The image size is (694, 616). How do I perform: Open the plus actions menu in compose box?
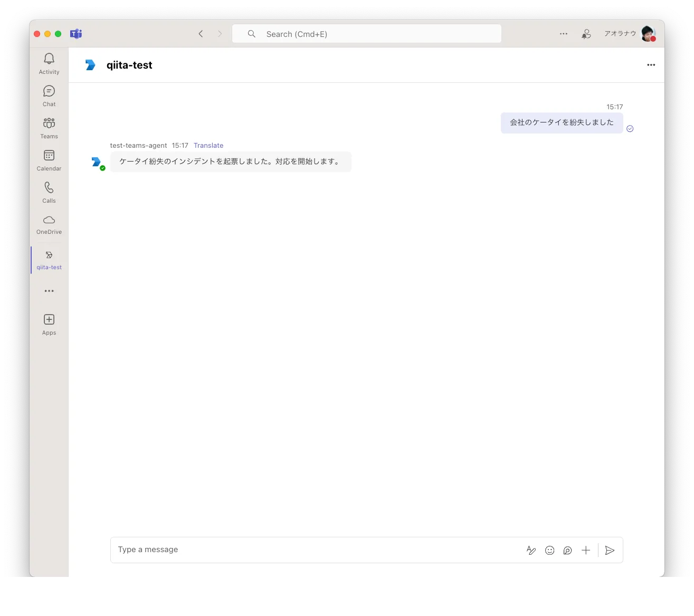coord(586,550)
